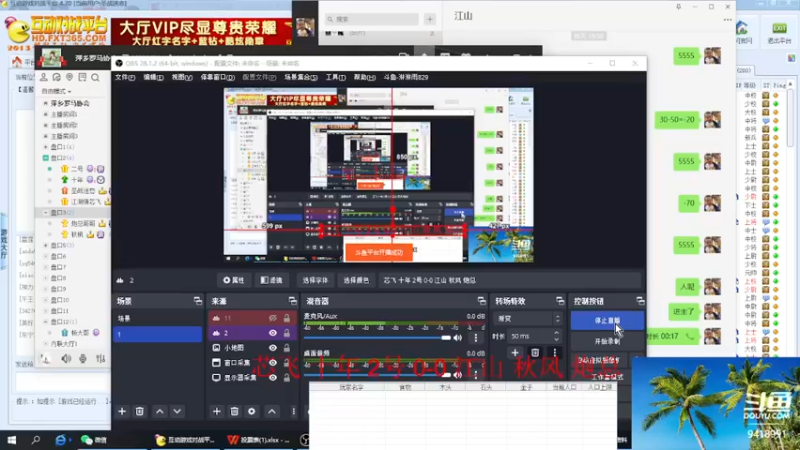The width and height of the screenshot is (800, 450).
Task: Open OBS 编辑 menu
Action: point(153,78)
